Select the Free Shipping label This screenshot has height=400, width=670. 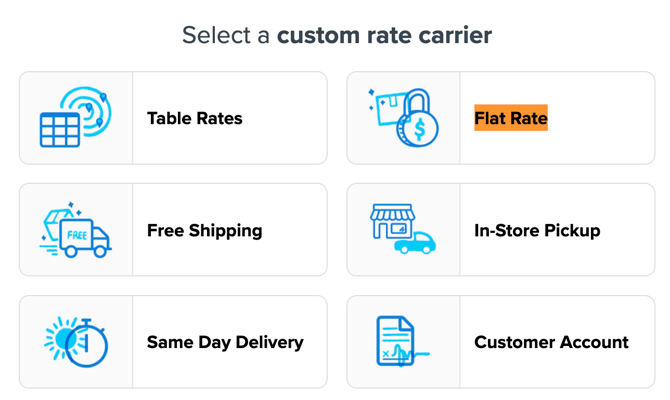(x=204, y=230)
